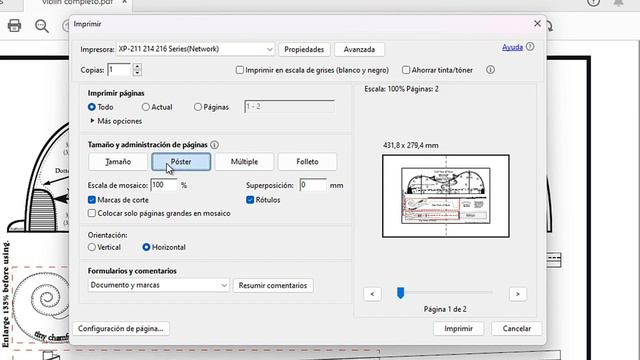Open Configuración de página

(121, 329)
